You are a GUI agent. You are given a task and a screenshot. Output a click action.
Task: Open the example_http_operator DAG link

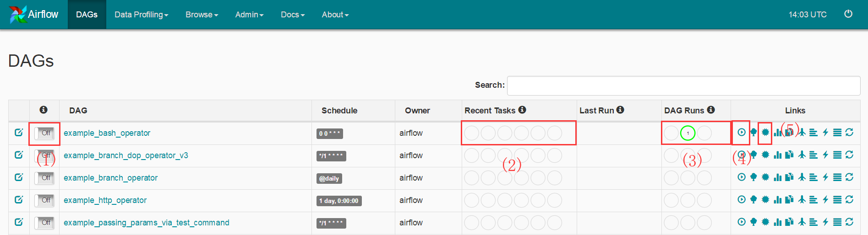(105, 200)
